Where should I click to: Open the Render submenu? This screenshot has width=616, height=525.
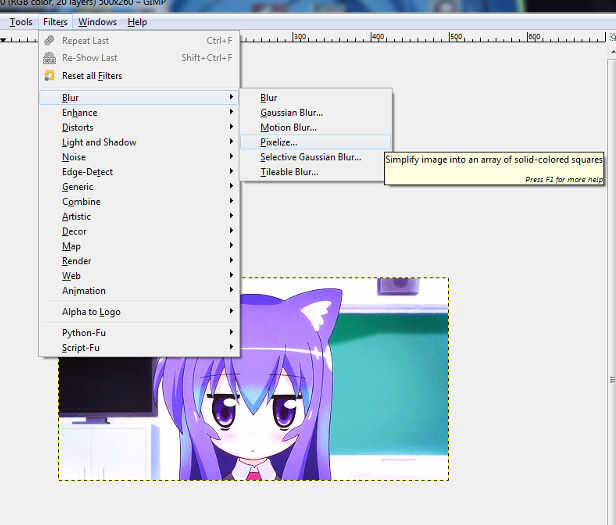pyautogui.click(x=139, y=261)
